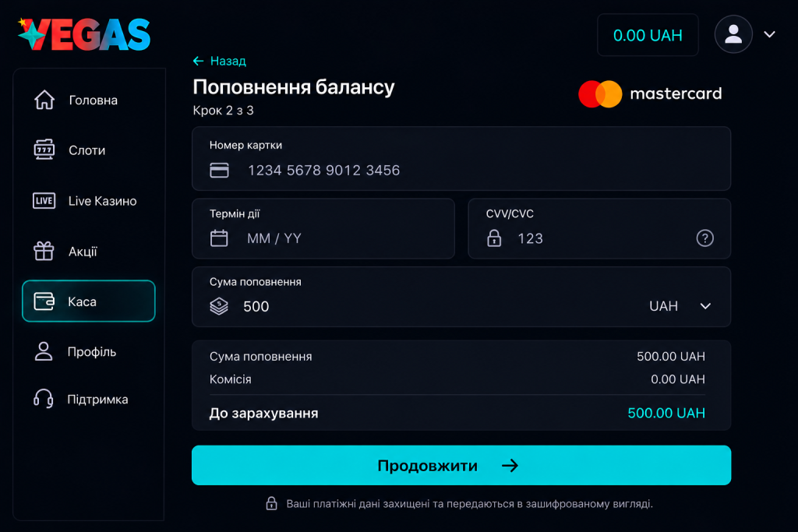Click the home icon beside Головна
The image size is (798, 532).
click(44, 100)
